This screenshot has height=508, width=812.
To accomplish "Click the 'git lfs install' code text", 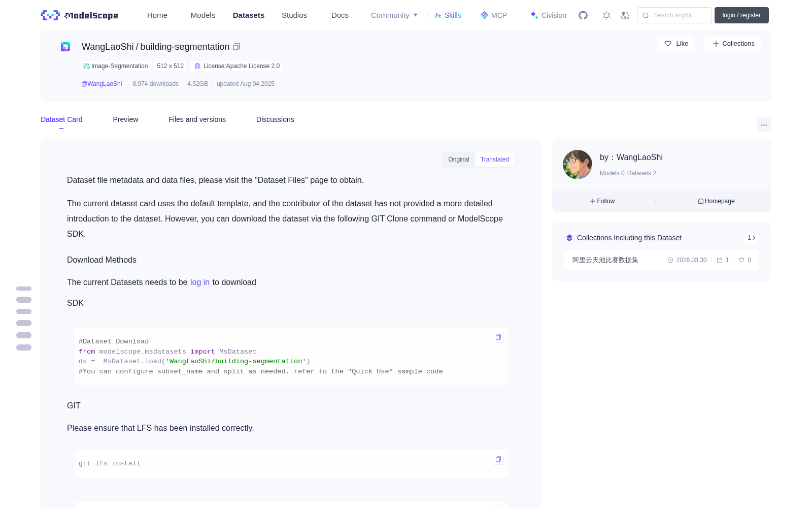I will pyautogui.click(x=110, y=463).
